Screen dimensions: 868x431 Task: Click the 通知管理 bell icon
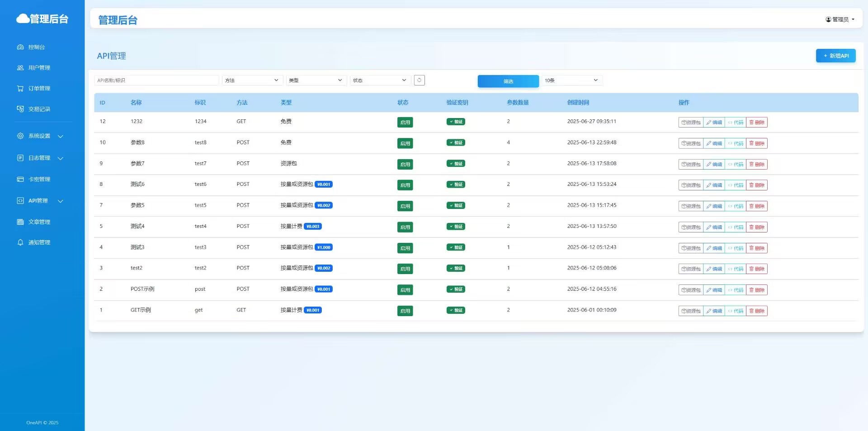click(x=20, y=242)
